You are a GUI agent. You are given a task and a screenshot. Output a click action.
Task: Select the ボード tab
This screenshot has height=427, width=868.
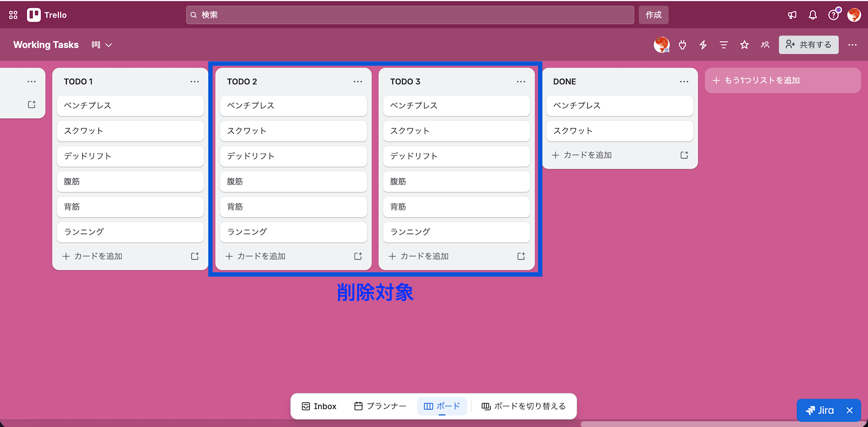pos(442,406)
